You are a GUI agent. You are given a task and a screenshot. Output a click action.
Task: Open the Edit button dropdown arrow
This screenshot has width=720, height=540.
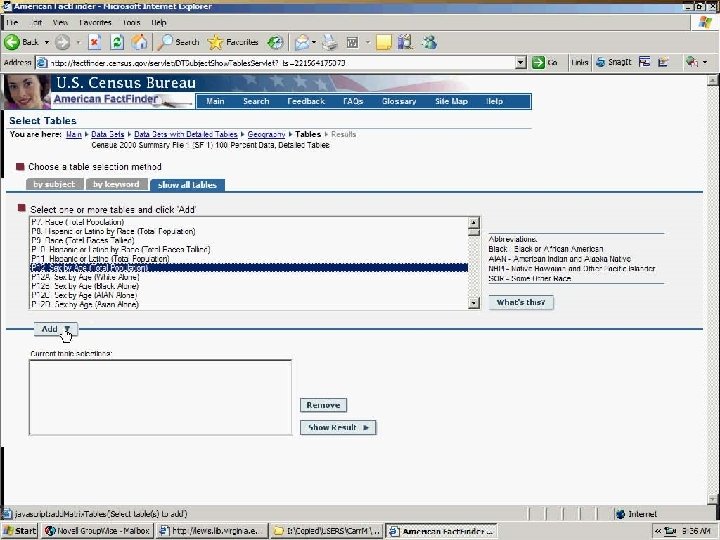coord(367,43)
